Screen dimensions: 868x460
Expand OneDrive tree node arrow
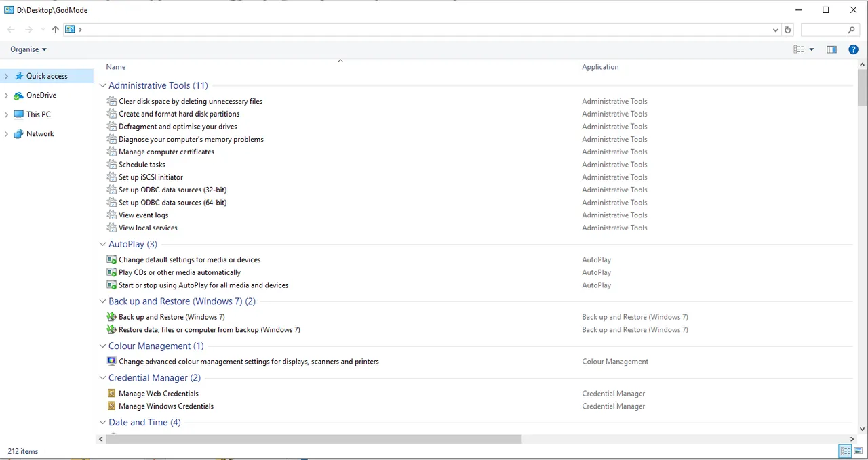pyautogui.click(x=7, y=96)
